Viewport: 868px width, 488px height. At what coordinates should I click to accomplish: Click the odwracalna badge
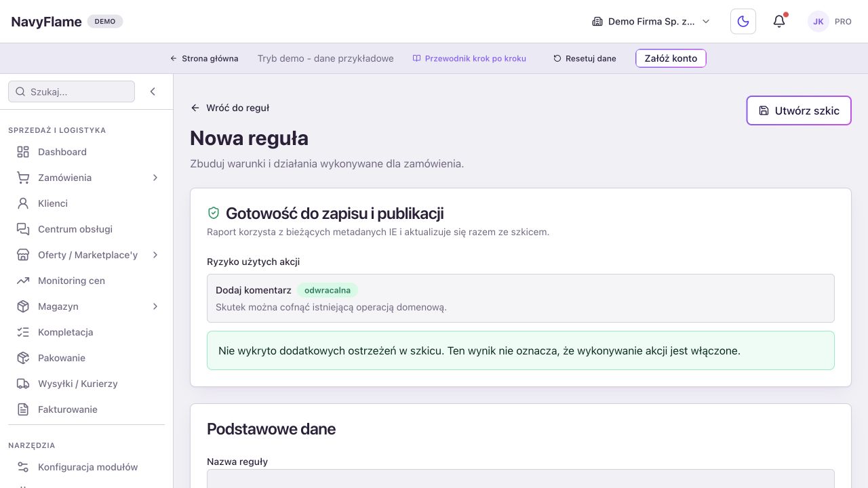[x=328, y=290]
